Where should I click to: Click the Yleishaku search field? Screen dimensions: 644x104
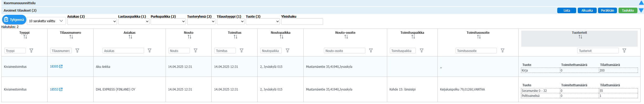[302, 21]
